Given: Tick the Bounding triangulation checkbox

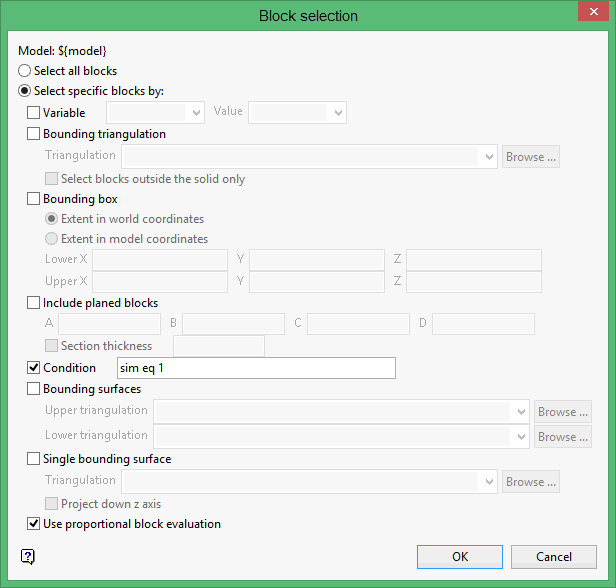Looking at the screenshot, I should [34, 133].
